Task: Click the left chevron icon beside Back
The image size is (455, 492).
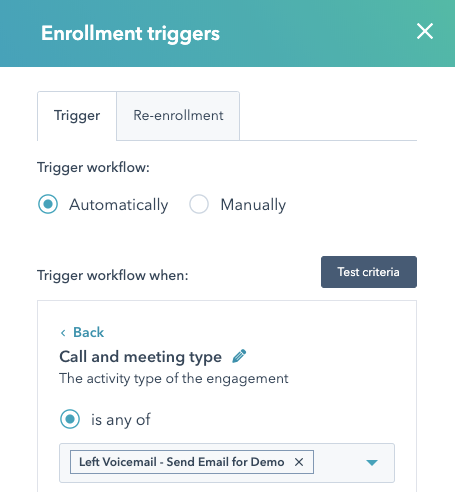Action: pyautogui.click(x=63, y=333)
